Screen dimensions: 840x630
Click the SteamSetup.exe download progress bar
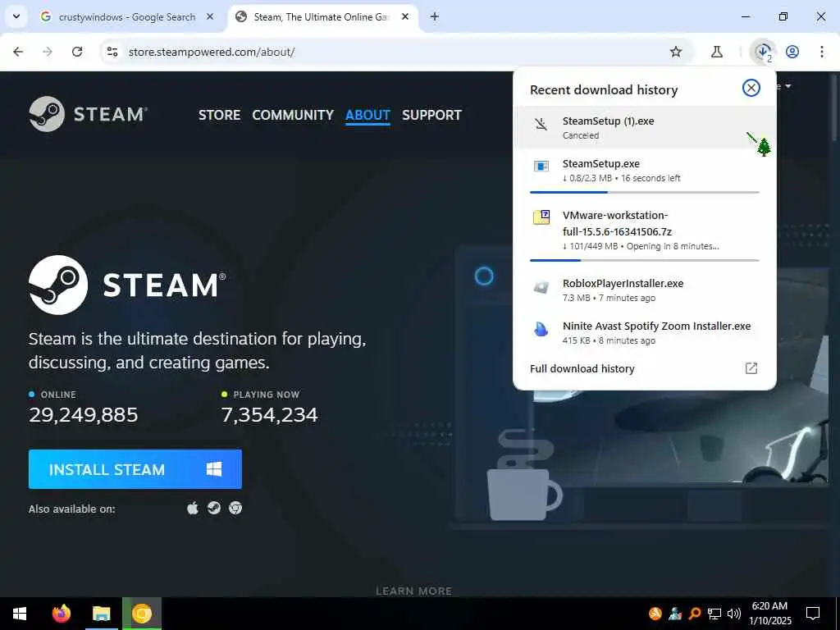pyautogui.click(x=645, y=192)
